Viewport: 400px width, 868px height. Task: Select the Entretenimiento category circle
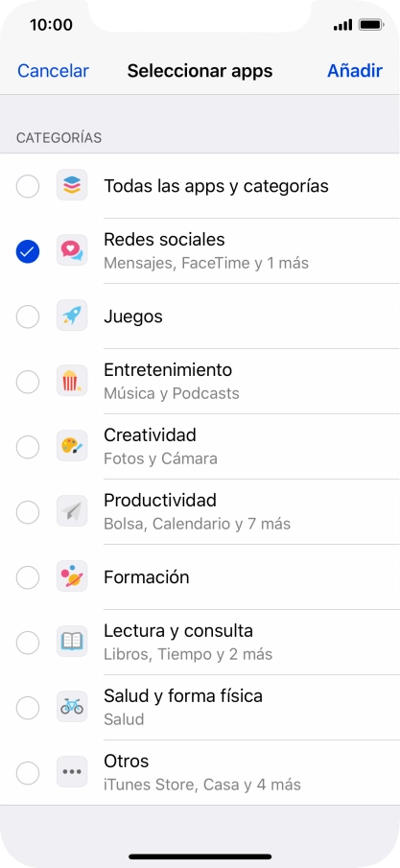tap(28, 382)
